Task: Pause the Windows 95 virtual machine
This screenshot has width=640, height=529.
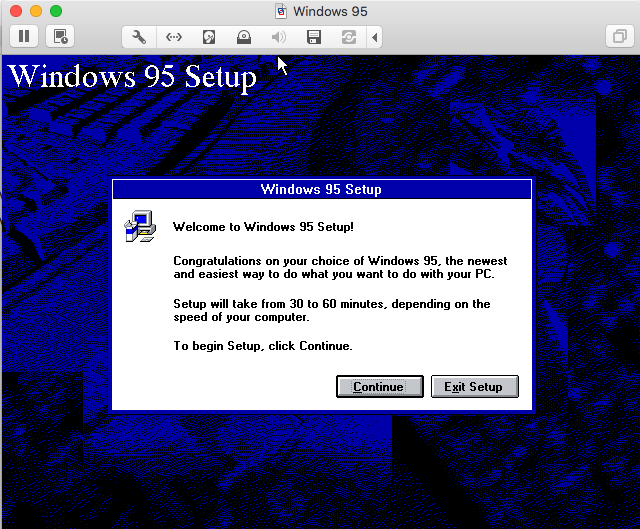Action: (x=24, y=37)
